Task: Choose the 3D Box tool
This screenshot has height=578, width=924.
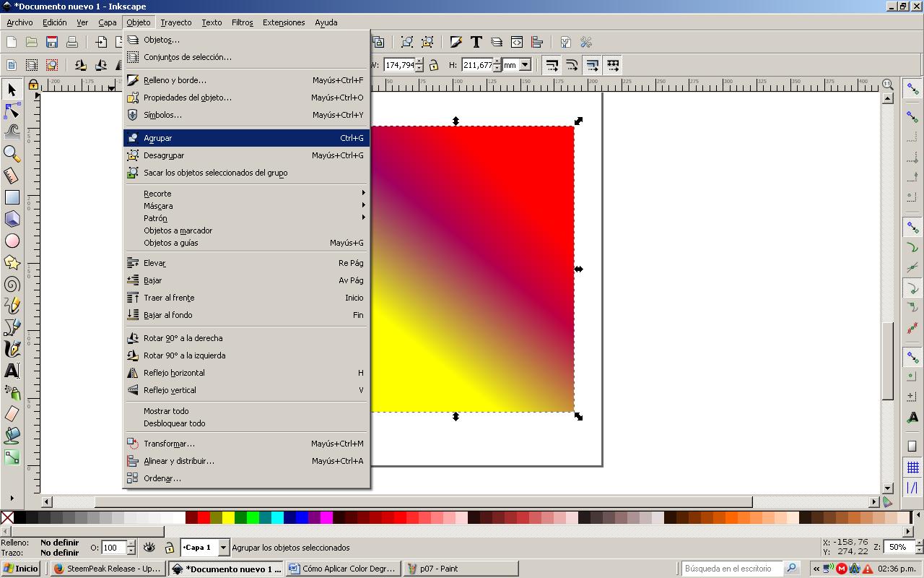Action: click(12, 219)
